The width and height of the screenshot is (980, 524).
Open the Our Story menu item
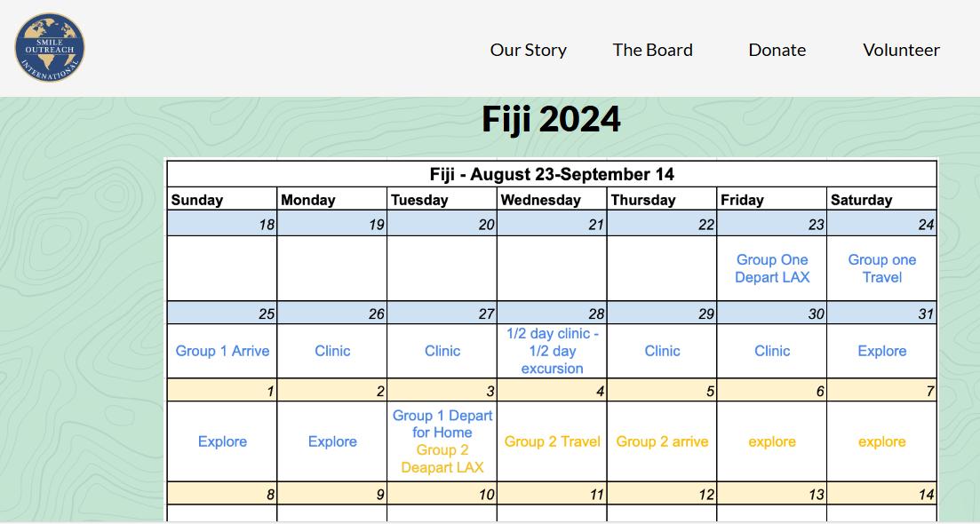pos(528,50)
